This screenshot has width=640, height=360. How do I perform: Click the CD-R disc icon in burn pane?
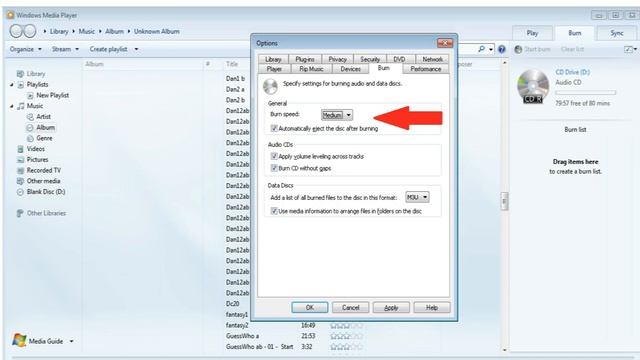point(533,86)
